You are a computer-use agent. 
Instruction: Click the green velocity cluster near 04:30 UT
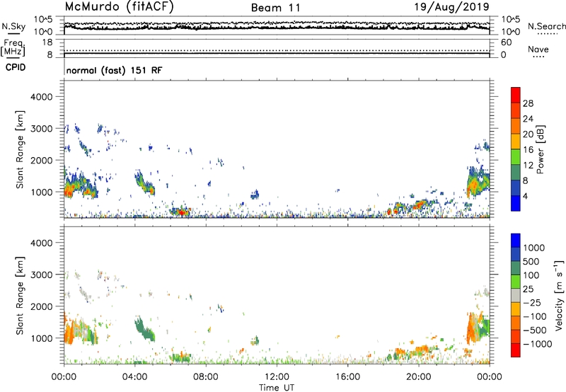coord(144,329)
